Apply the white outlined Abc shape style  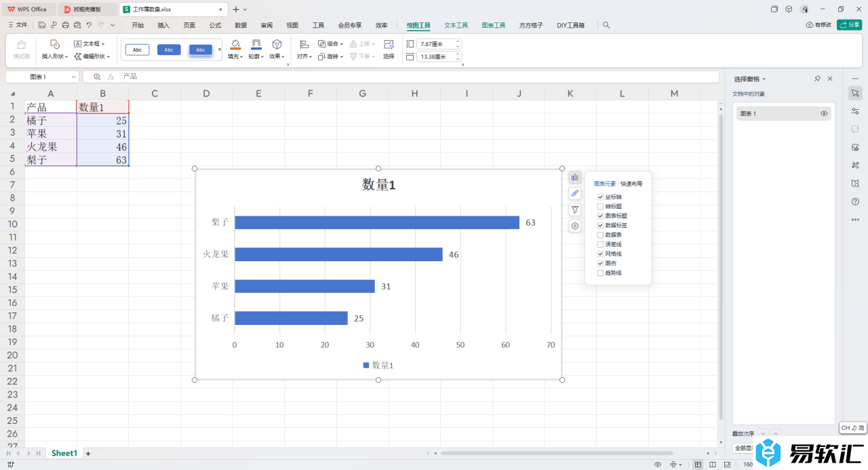coord(137,50)
